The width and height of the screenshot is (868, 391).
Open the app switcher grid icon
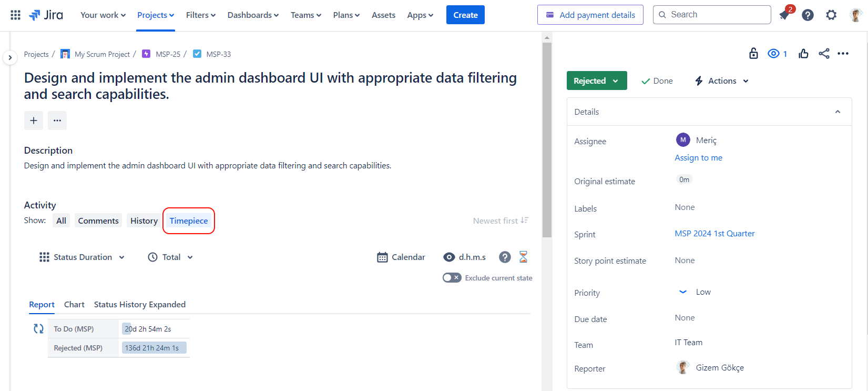pyautogui.click(x=15, y=15)
